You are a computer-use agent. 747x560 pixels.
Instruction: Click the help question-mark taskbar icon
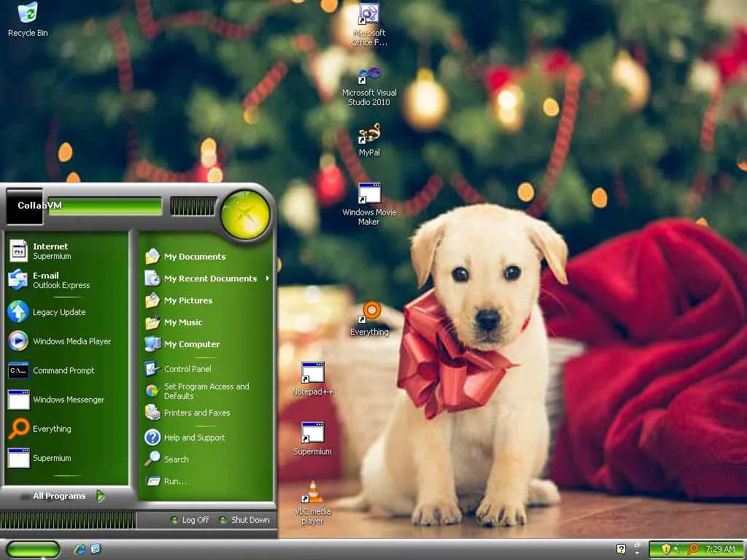[x=621, y=549]
